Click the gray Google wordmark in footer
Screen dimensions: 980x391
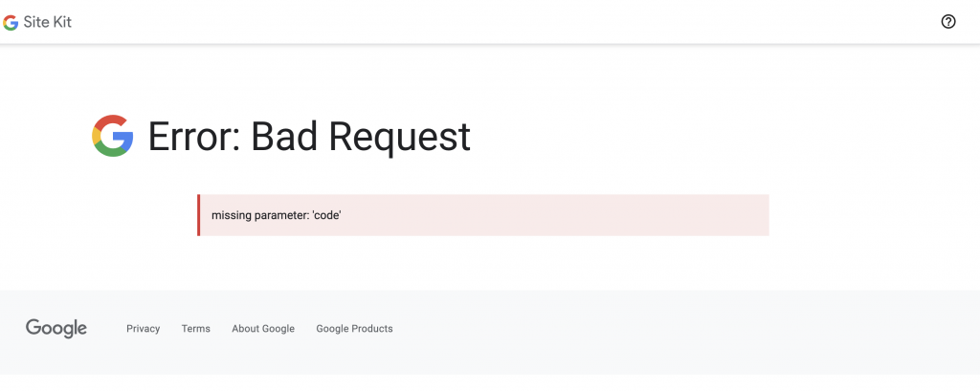56,328
